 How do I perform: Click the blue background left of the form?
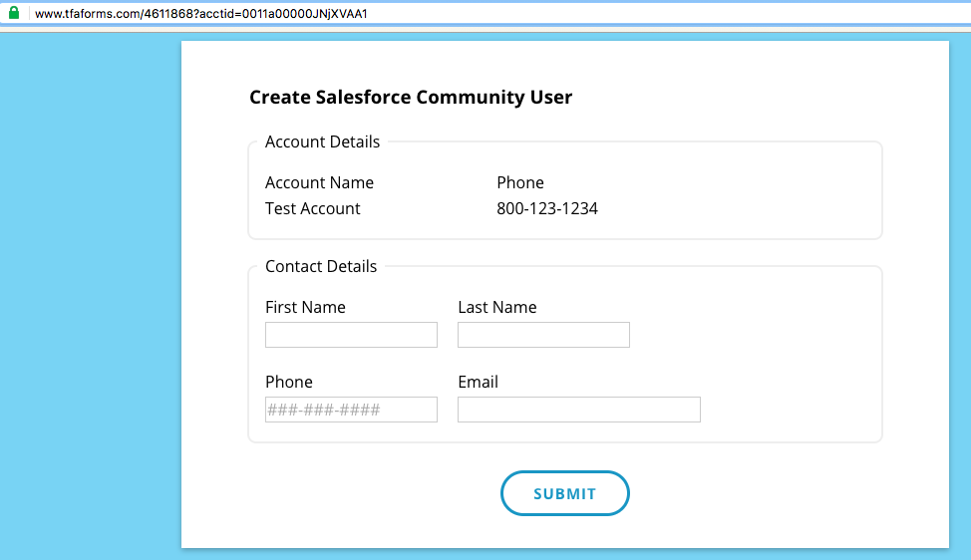(90, 299)
